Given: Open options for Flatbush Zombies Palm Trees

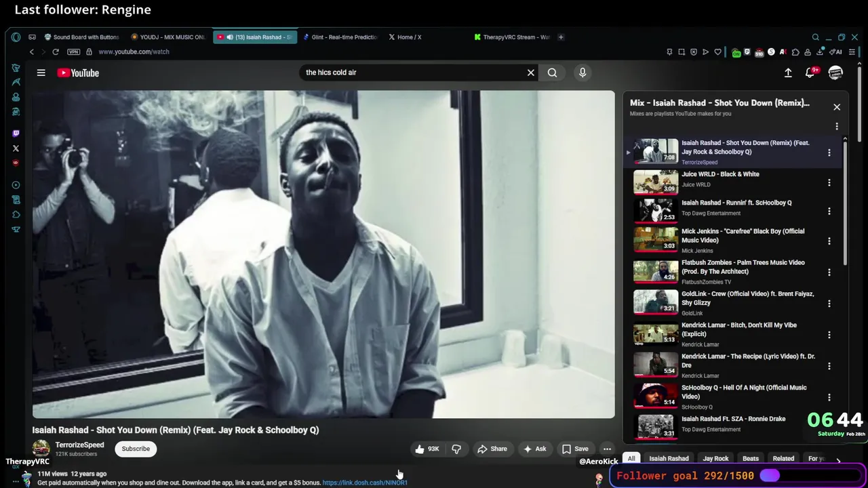Looking at the screenshot, I should point(829,272).
